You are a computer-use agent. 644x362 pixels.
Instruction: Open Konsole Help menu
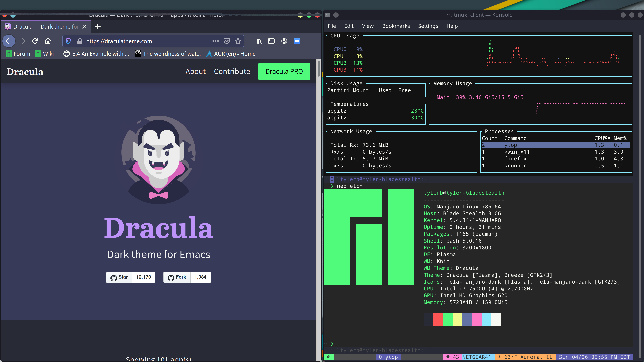click(452, 26)
